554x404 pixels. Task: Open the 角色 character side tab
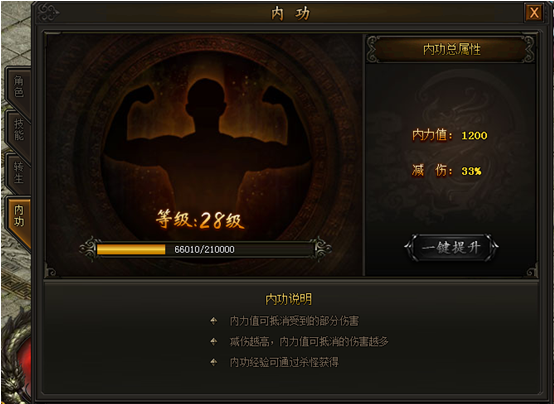click(x=18, y=87)
